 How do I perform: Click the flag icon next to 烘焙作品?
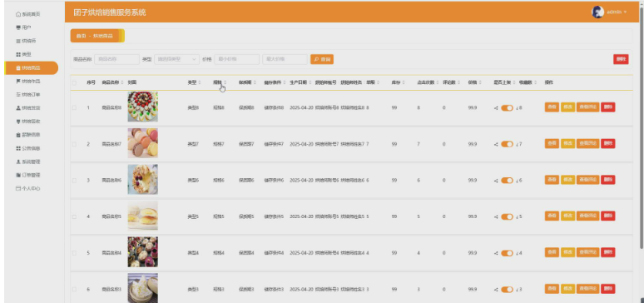18,82
